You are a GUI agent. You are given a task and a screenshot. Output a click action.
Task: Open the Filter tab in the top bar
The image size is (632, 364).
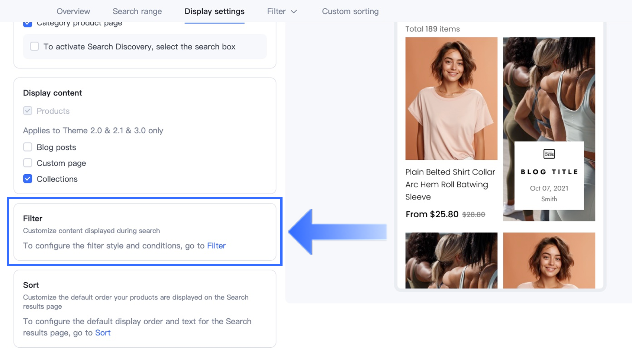pos(276,11)
